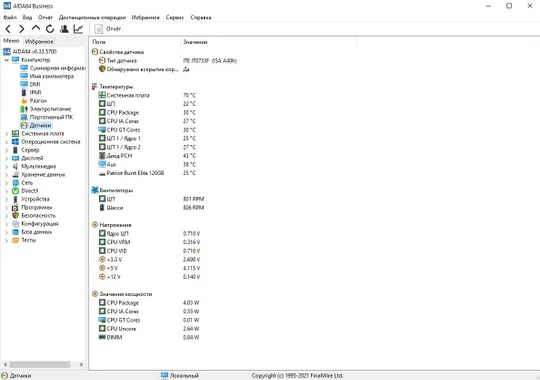This screenshot has height=380, width=540.
Task: Expand the Тесты tree node
Action: pos(7,240)
